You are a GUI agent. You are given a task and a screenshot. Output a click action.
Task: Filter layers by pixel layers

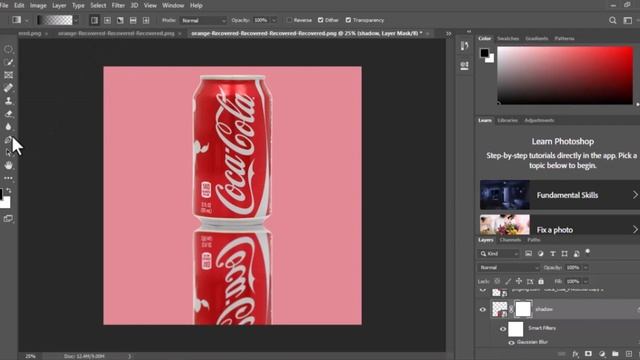(529, 253)
